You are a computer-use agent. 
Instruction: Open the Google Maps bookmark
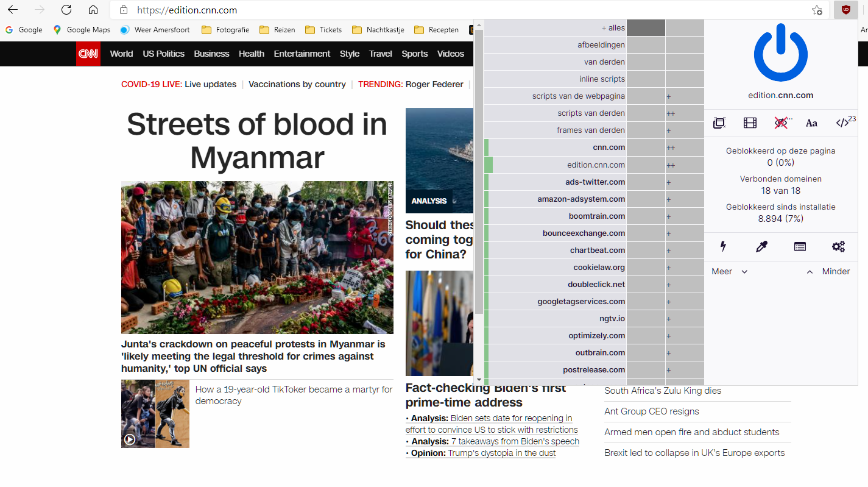click(82, 29)
